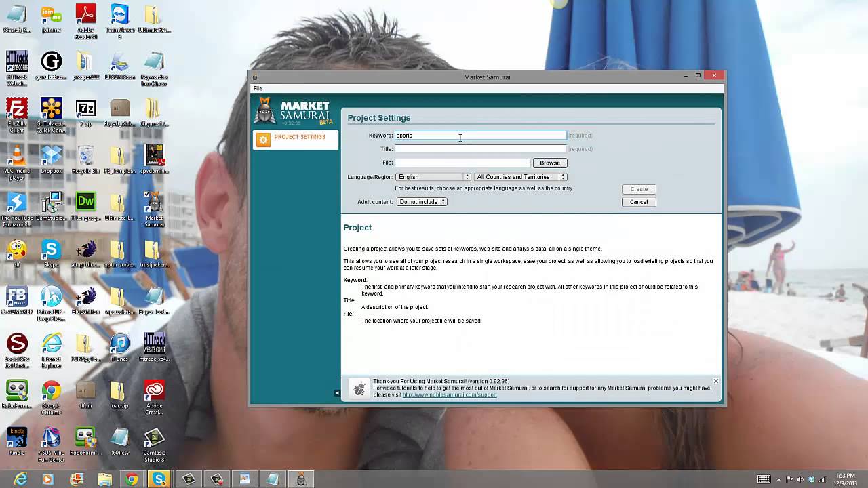Screen dimensions: 868x488
Task: Open the BlueGriffon desktop icon
Action: (x=86, y=300)
